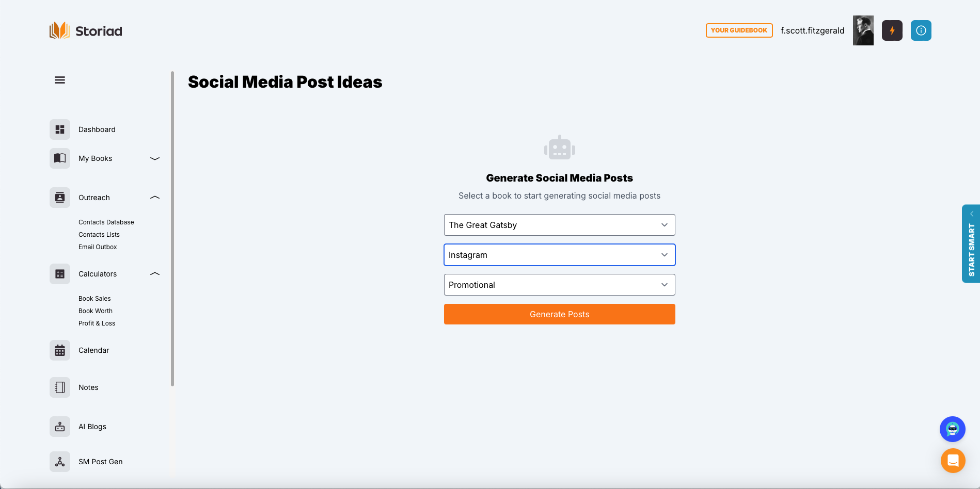Go to Dashboard in sidebar

point(97,129)
